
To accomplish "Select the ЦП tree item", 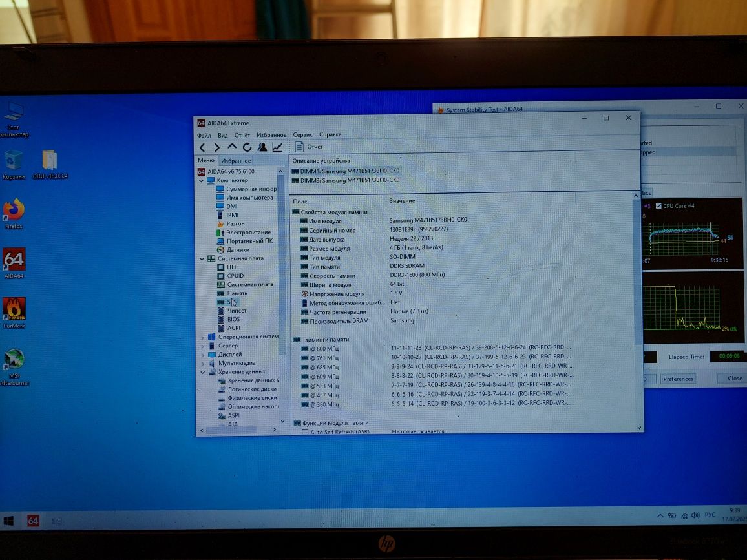I will point(227,267).
